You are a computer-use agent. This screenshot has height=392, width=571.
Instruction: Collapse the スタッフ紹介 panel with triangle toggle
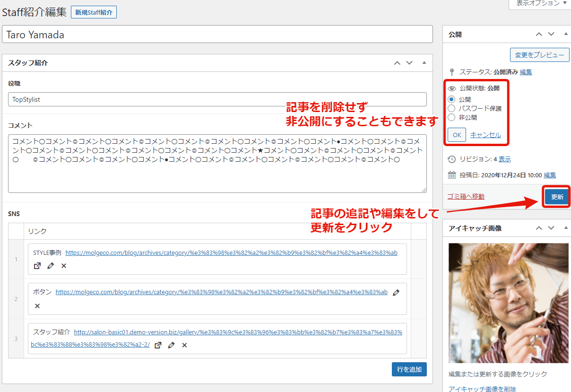(424, 63)
